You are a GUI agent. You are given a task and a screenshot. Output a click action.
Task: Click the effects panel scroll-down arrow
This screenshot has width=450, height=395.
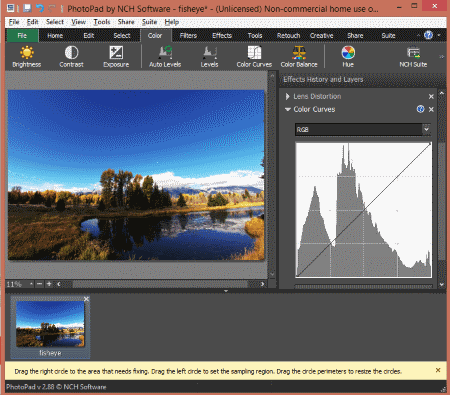(x=442, y=284)
